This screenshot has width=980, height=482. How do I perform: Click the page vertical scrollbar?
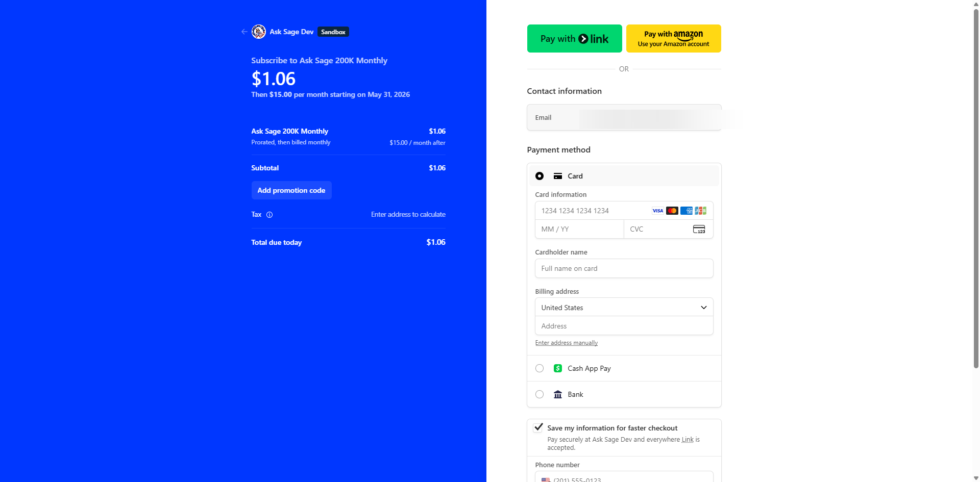point(976,189)
